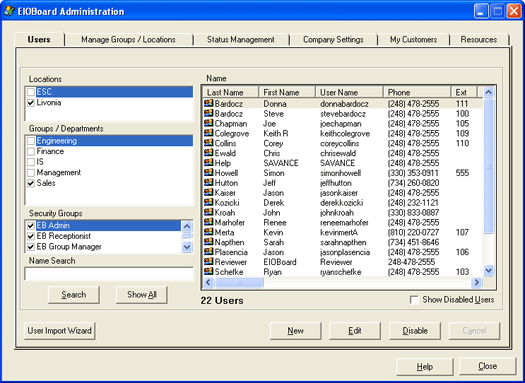Click the user list scroll-left arrow

[x=208, y=283]
